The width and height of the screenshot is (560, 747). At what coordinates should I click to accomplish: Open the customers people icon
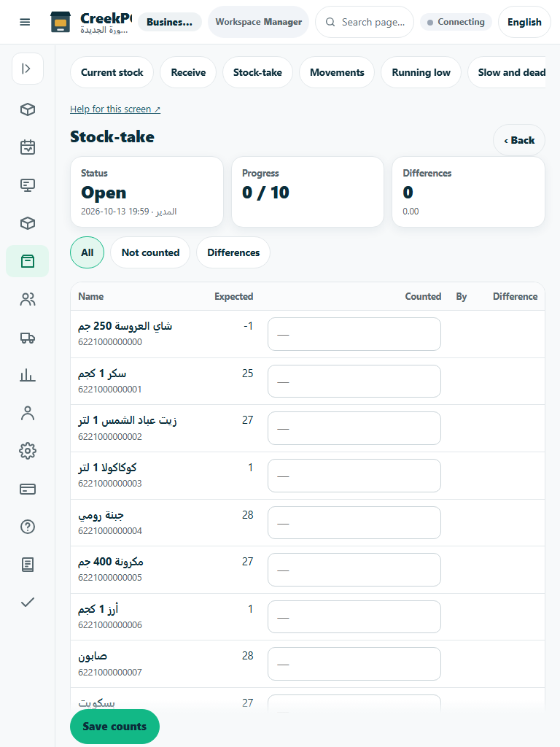click(x=28, y=299)
